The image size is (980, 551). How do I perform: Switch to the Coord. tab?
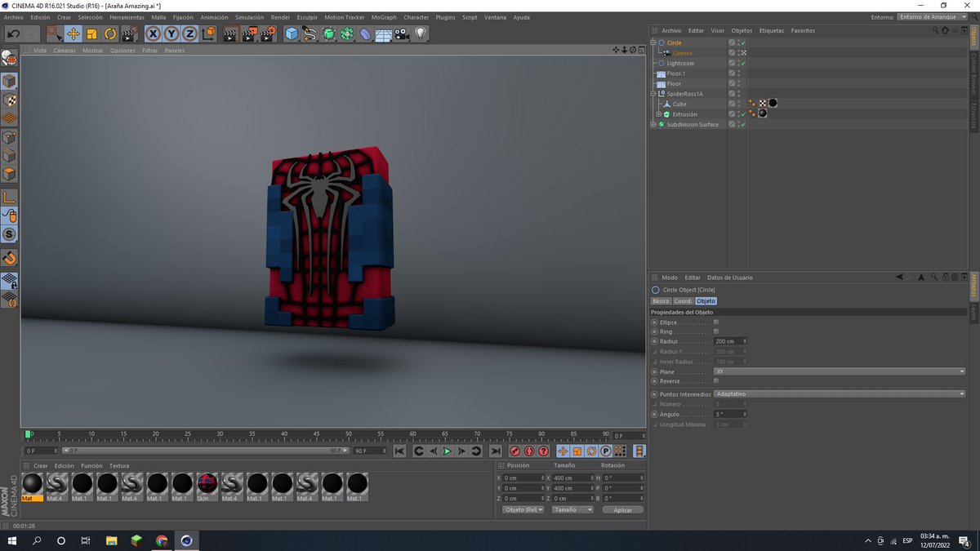683,301
